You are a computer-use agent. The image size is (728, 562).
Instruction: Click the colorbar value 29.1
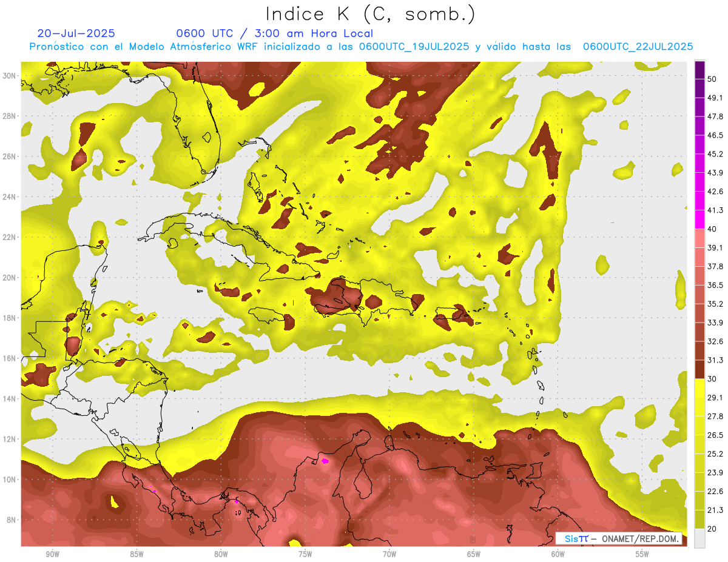[x=715, y=398]
